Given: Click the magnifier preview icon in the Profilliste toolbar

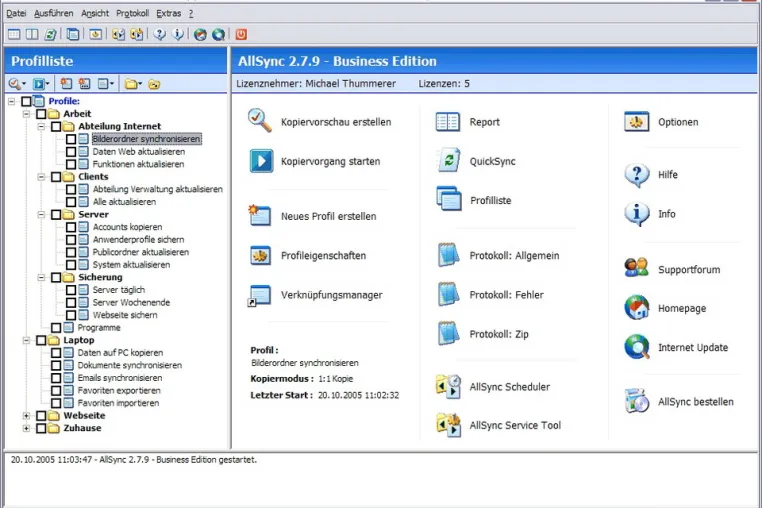Looking at the screenshot, I should pos(14,84).
